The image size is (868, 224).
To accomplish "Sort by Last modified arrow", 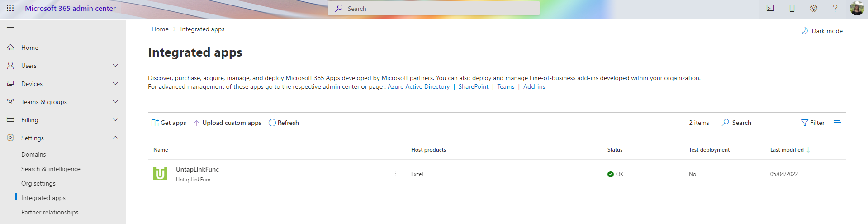I will pyautogui.click(x=808, y=150).
